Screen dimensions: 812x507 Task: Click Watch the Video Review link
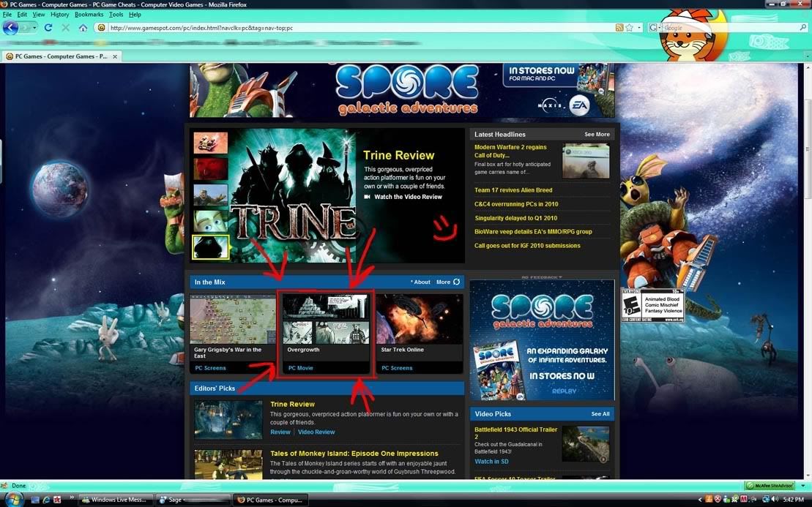tap(408, 197)
